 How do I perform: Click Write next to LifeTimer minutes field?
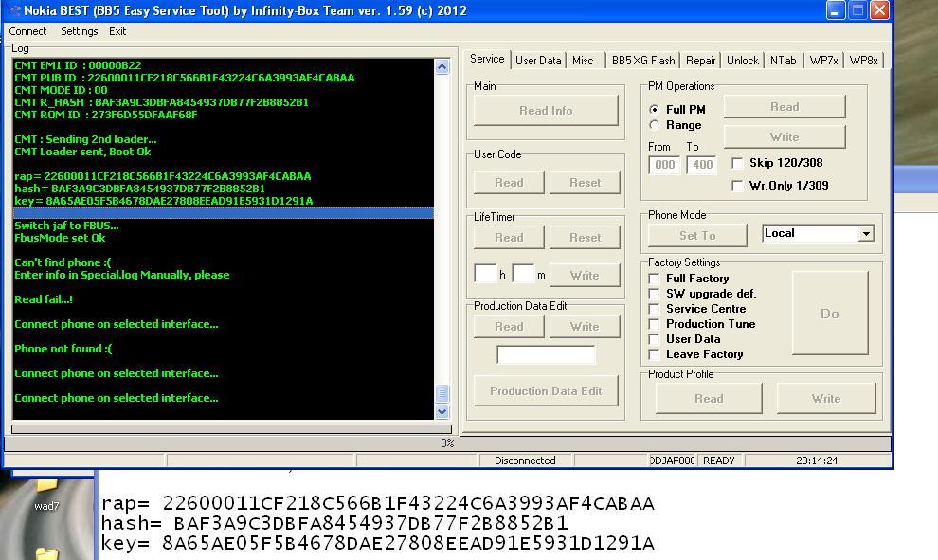(x=585, y=275)
